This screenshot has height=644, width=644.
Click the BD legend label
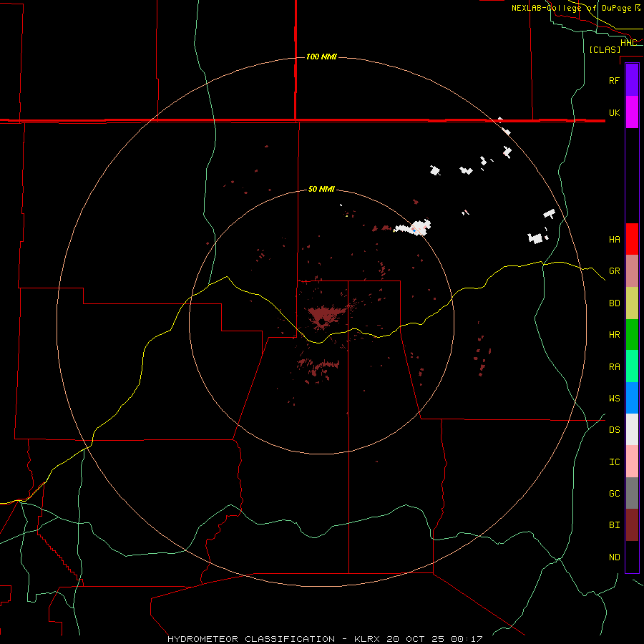[x=614, y=303]
